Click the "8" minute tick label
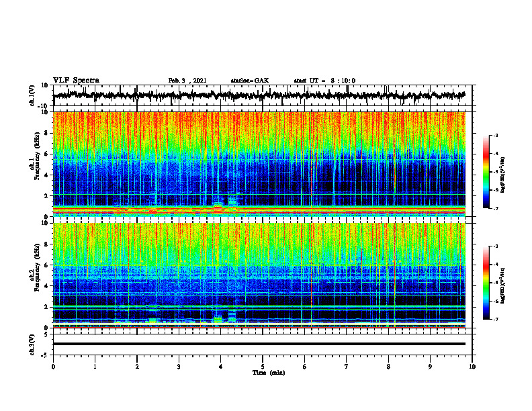 tap(388, 367)
